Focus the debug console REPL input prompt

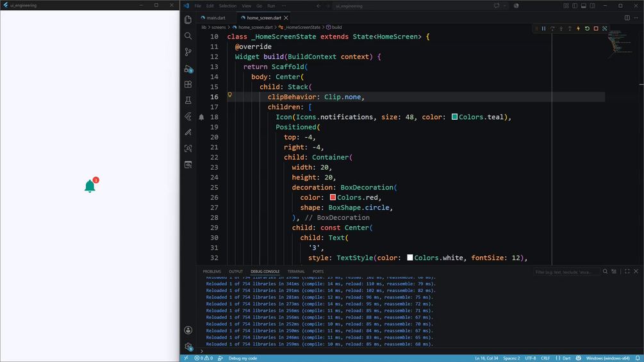419,351
